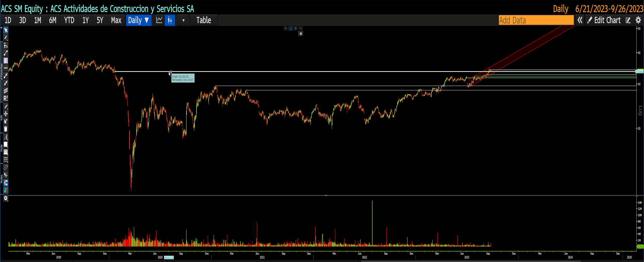Screen dimensions: 644x262
Task: Click the delete trash can icon
Action: pos(6,129)
